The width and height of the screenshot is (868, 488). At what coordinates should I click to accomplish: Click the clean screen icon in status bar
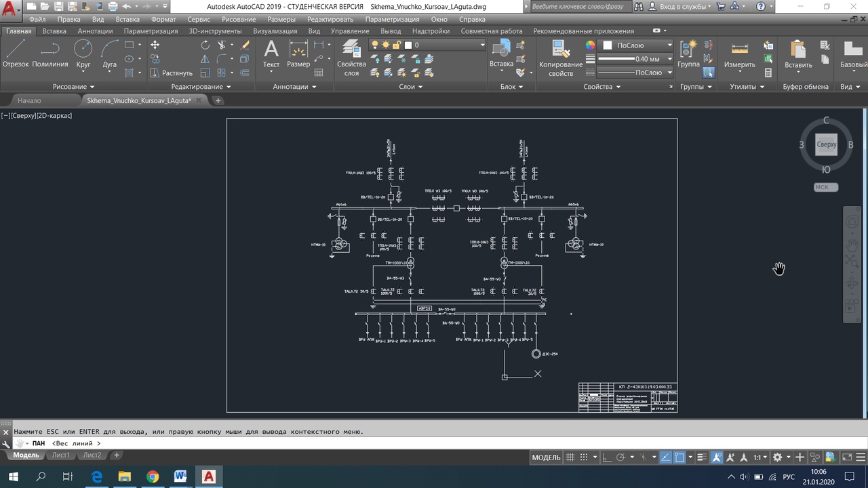[x=848, y=457]
